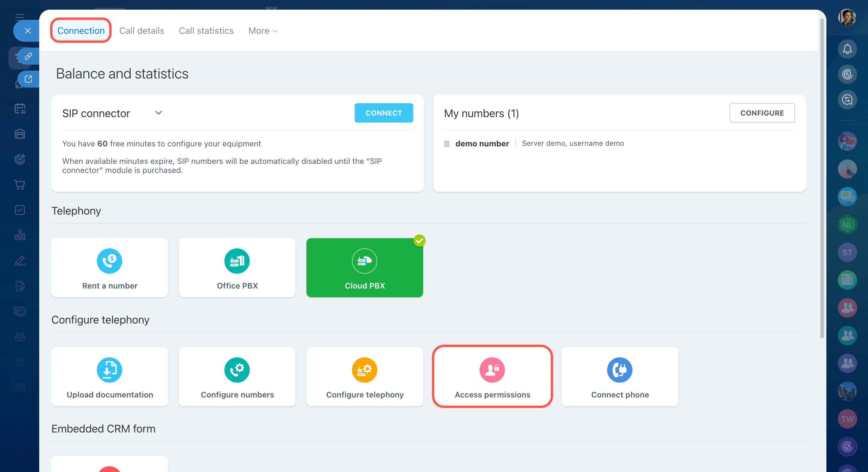Expand the SIP connector dropdown
Screen dimensions: 868x472
pyautogui.click(x=158, y=113)
